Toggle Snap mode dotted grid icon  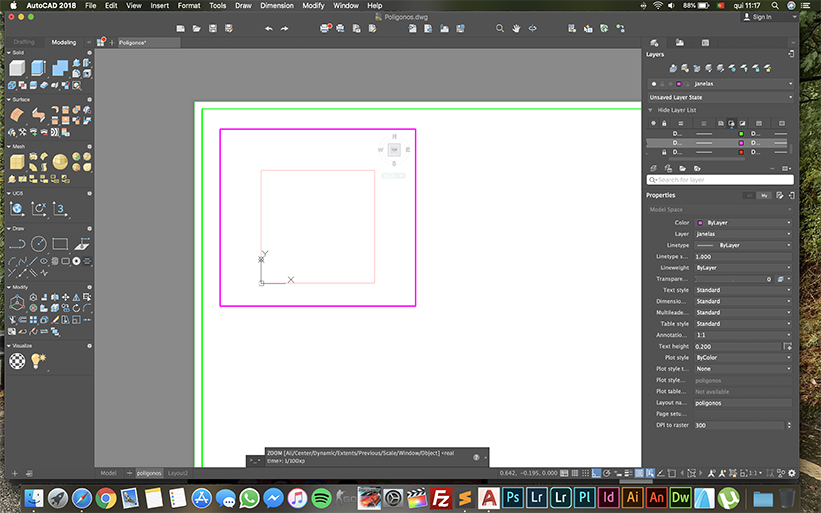[x=585, y=473]
